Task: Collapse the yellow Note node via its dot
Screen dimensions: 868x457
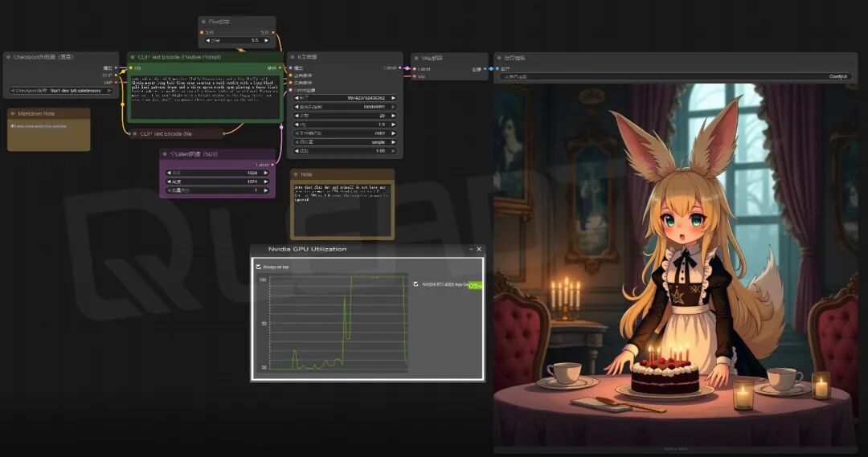Action: [x=296, y=174]
